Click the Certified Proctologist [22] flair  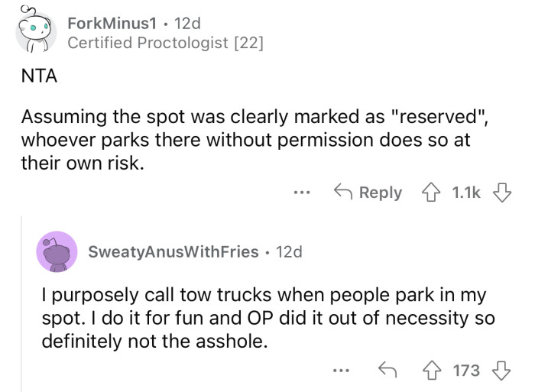tap(165, 44)
